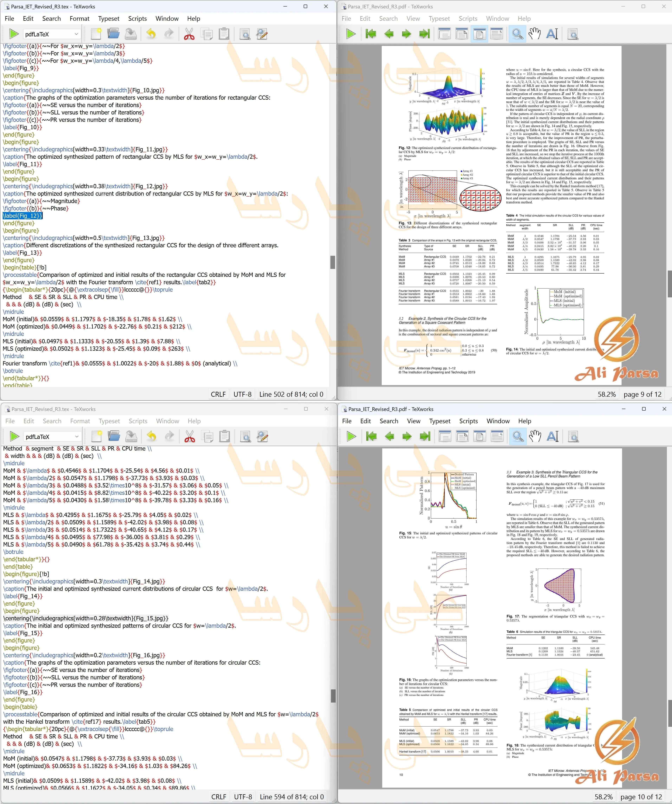Click Find and Replace icon in Line 594 editor
Viewport: 672px width, 804px height.
[x=263, y=436]
